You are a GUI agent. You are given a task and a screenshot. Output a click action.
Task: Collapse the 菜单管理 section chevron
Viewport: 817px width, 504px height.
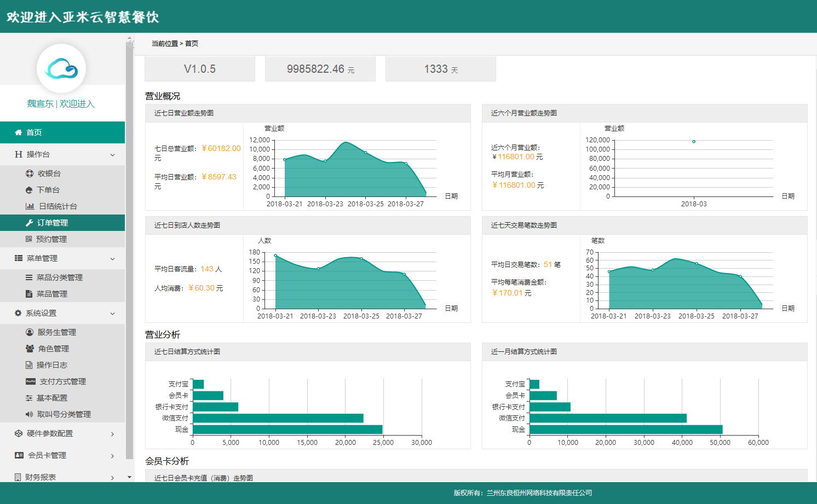click(112, 259)
